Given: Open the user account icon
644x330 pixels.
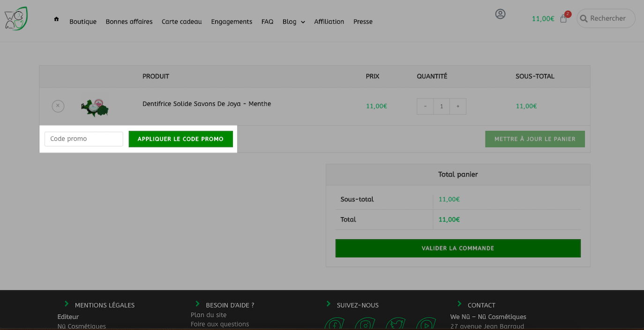Looking at the screenshot, I should tap(500, 14).
